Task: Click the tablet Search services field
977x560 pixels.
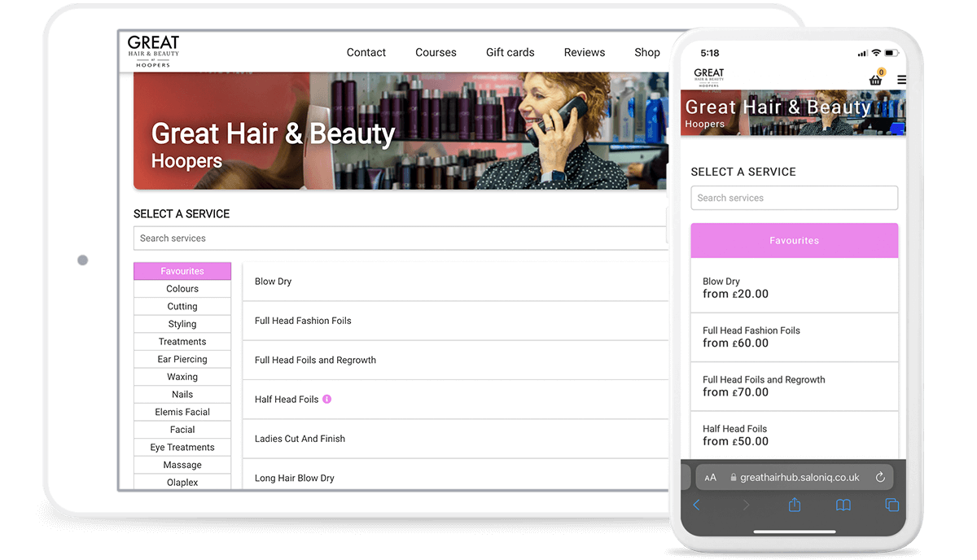Action: click(x=401, y=238)
